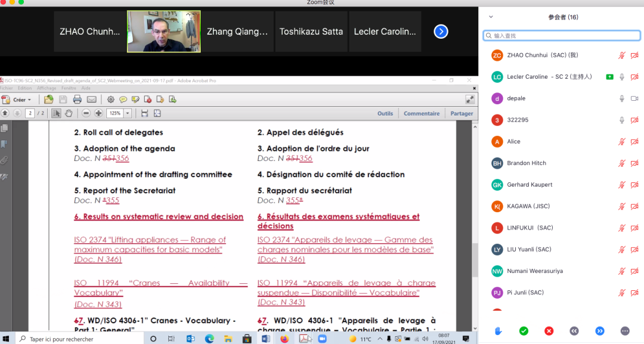The image size is (644, 344).
Task: Click the previous page up arrow
Action: (x=5, y=113)
